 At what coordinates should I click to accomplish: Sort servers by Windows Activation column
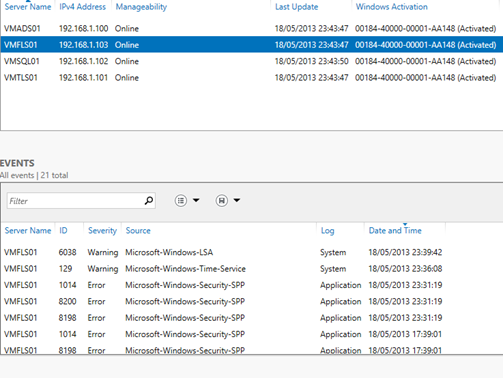coord(391,7)
